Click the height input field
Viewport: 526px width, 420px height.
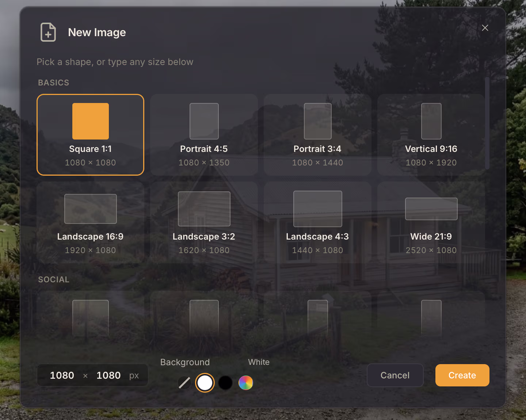coord(108,375)
